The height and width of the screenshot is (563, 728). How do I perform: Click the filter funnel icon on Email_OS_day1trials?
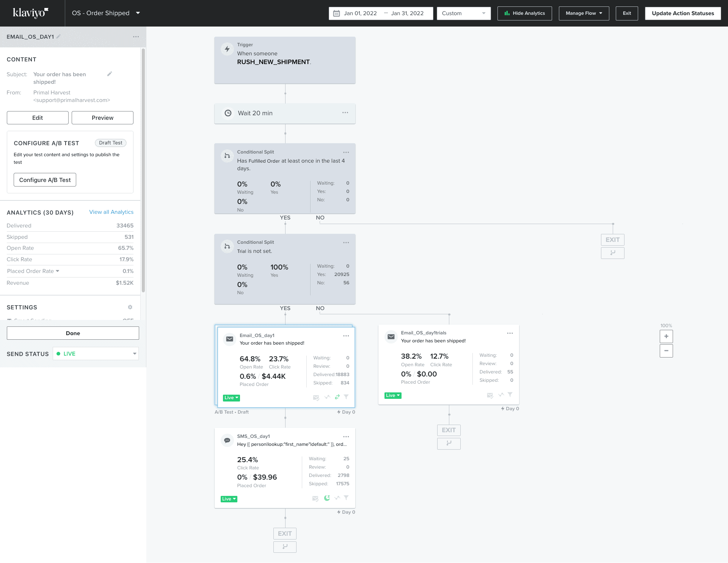coord(510,395)
